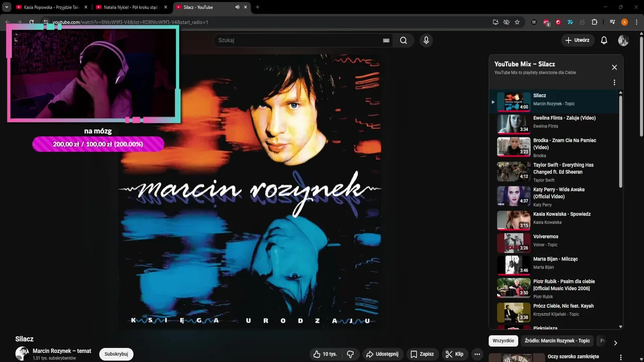Open the Chrome extensions puzzle icon

594,22
